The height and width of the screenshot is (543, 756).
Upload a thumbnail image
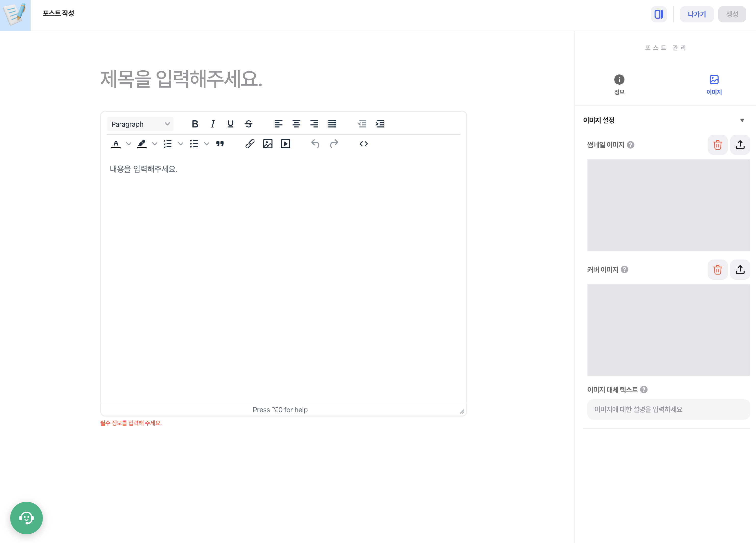click(x=740, y=145)
